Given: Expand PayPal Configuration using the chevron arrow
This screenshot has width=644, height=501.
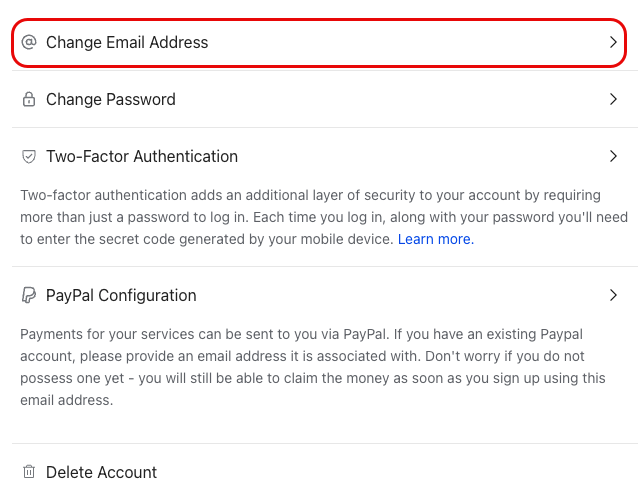Looking at the screenshot, I should (613, 295).
